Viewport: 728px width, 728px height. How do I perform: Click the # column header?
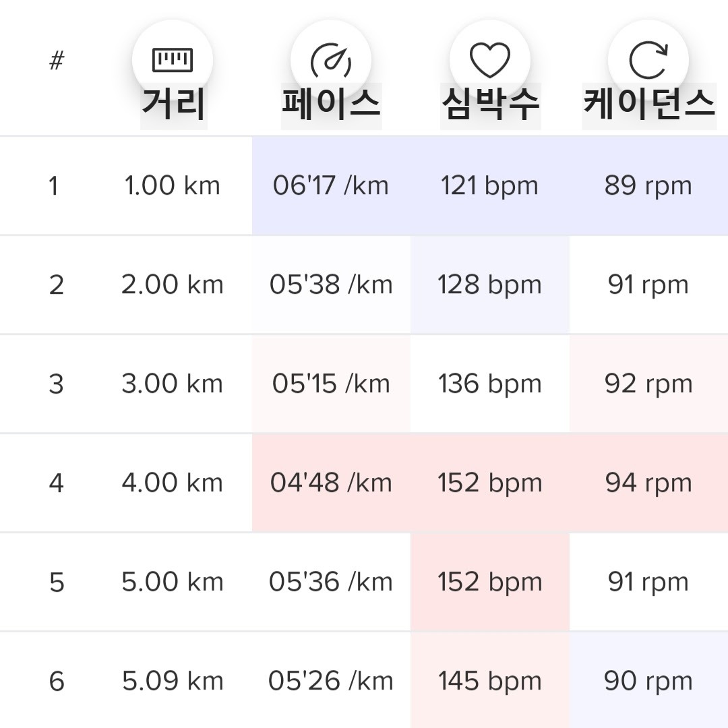point(57,61)
